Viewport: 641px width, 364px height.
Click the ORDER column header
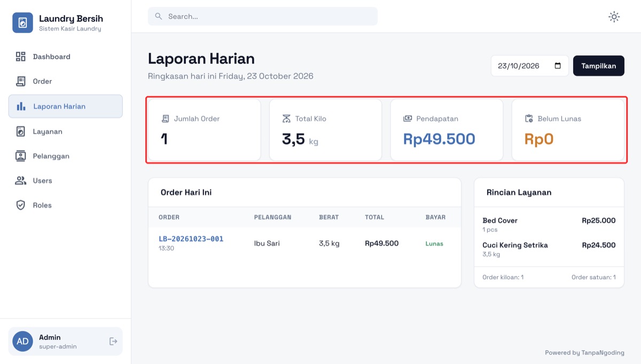[x=169, y=217]
